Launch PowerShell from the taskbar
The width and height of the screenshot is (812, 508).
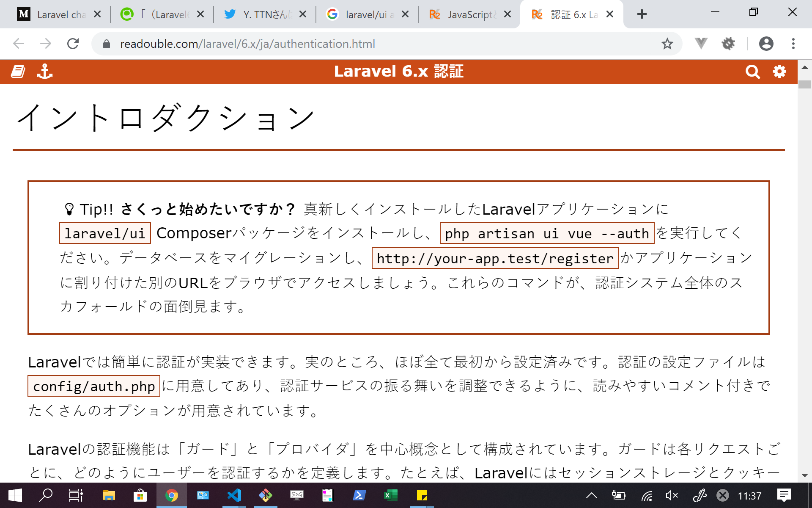point(359,495)
